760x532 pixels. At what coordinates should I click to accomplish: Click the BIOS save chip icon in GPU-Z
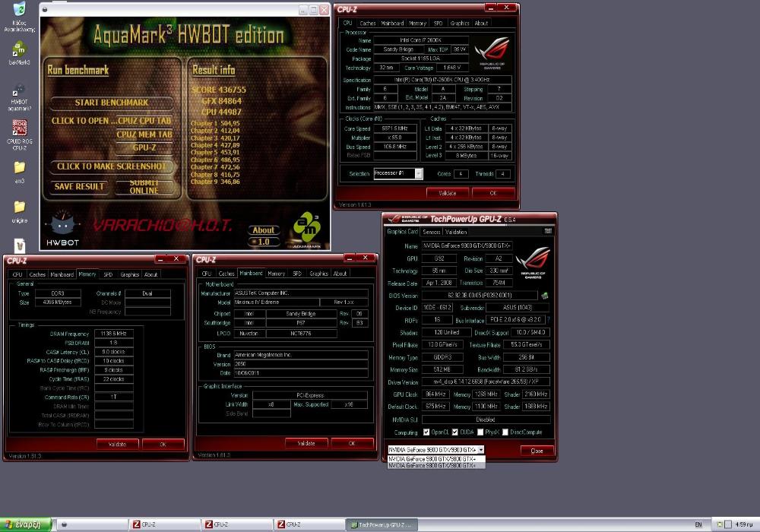click(x=545, y=295)
